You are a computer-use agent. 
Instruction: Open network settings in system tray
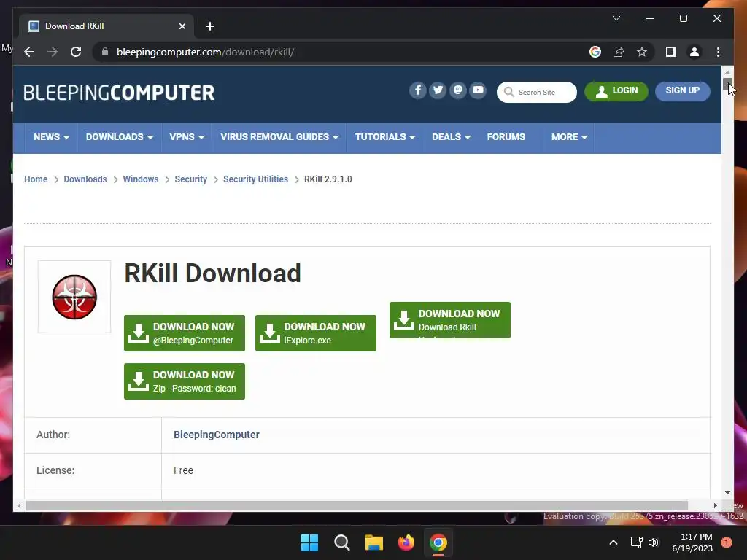pyautogui.click(x=636, y=542)
